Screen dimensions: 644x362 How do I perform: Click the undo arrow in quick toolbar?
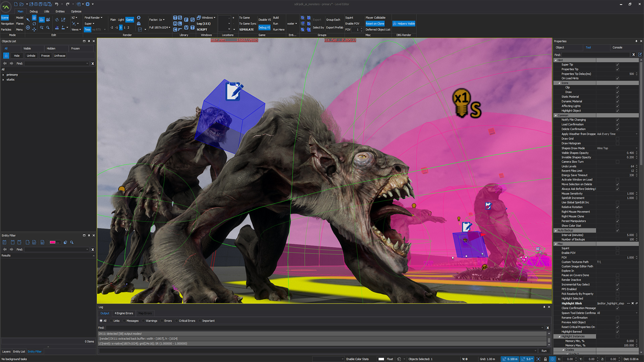pos(56,4)
